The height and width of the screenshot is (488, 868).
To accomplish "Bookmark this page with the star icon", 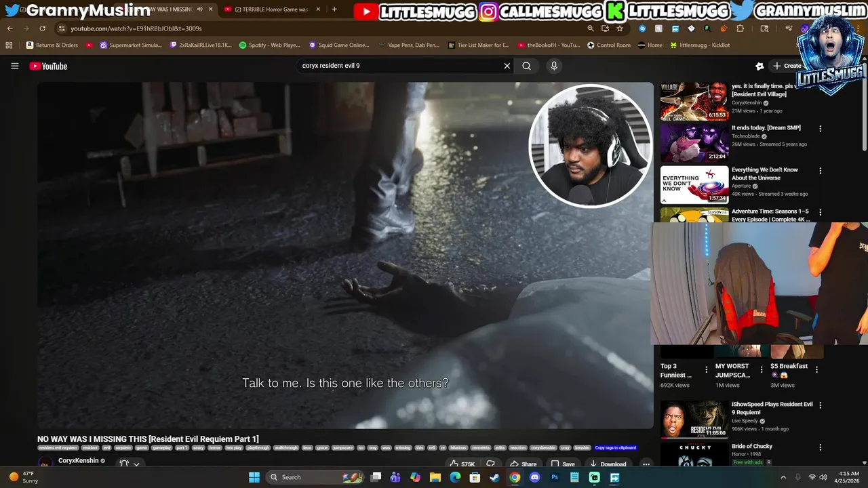I will (x=619, y=28).
